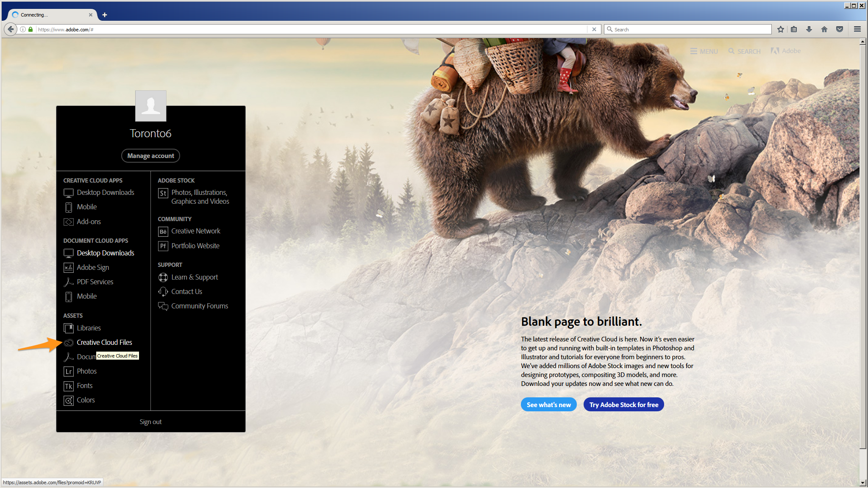Screen dimensions: 868x488
Task: Open the Creative Network link
Action: tap(196, 231)
